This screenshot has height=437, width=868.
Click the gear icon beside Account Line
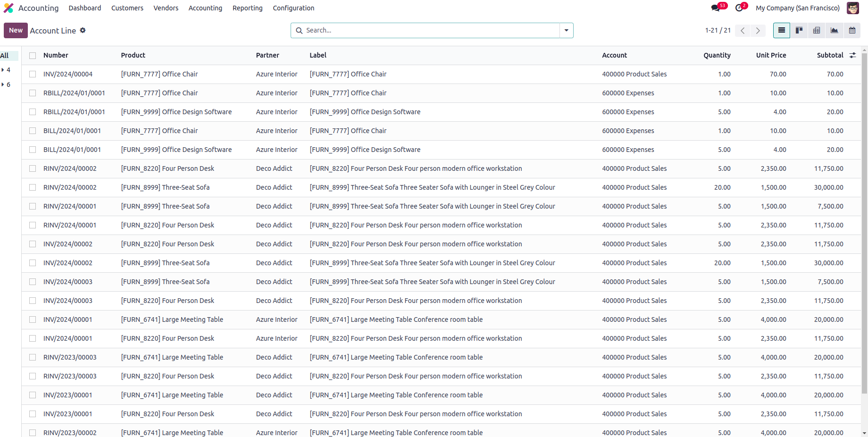[83, 30]
